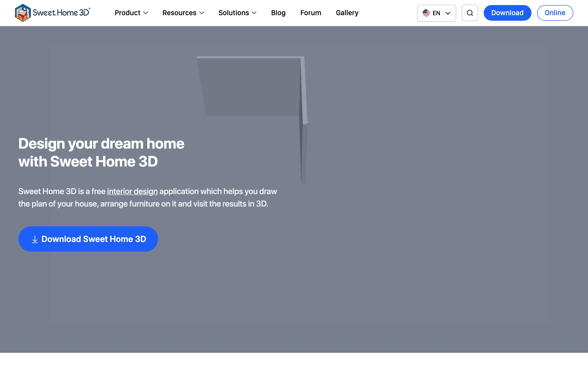Click Download Sweet Home 3D button
This screenshot has height=368, width=588.
click(88, 239)
